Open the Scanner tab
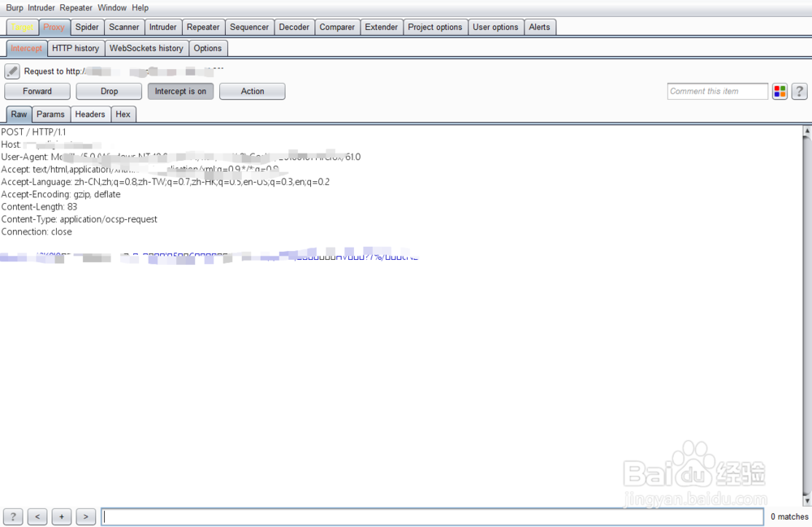 click(x=124, y=27)
